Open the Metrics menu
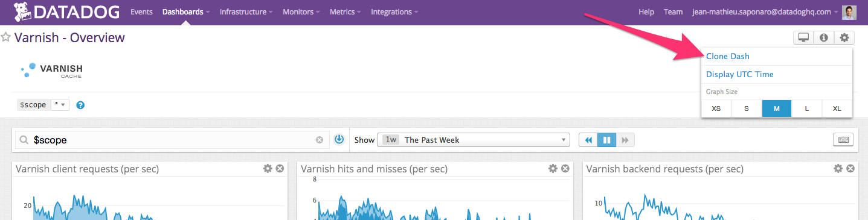The image size is (868, 220). (x=346, y=12)
